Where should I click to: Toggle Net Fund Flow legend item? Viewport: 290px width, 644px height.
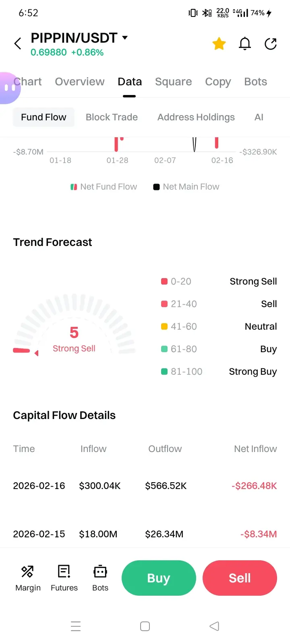click(104, 187)
